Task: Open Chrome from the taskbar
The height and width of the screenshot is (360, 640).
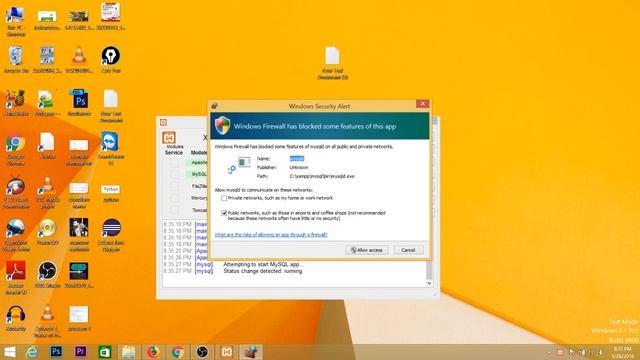Action: 178,352
